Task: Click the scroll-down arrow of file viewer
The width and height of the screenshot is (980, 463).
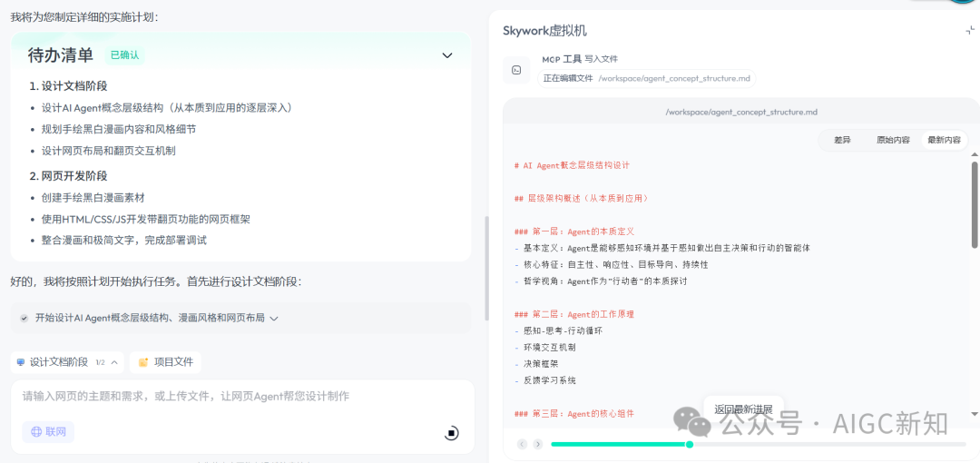Action: [975, 414]
